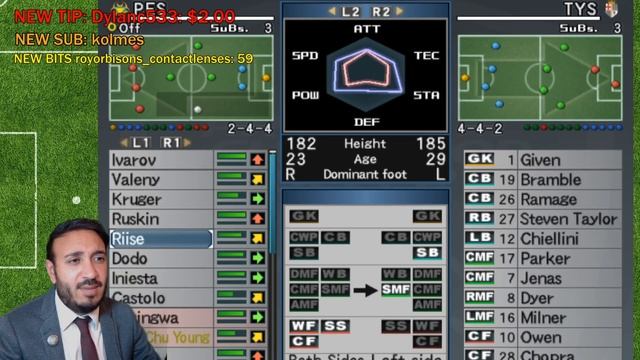This screenshot has height=360, width=640.
Task: Click the ability radar hexagon chart
Action: point(366,75)
